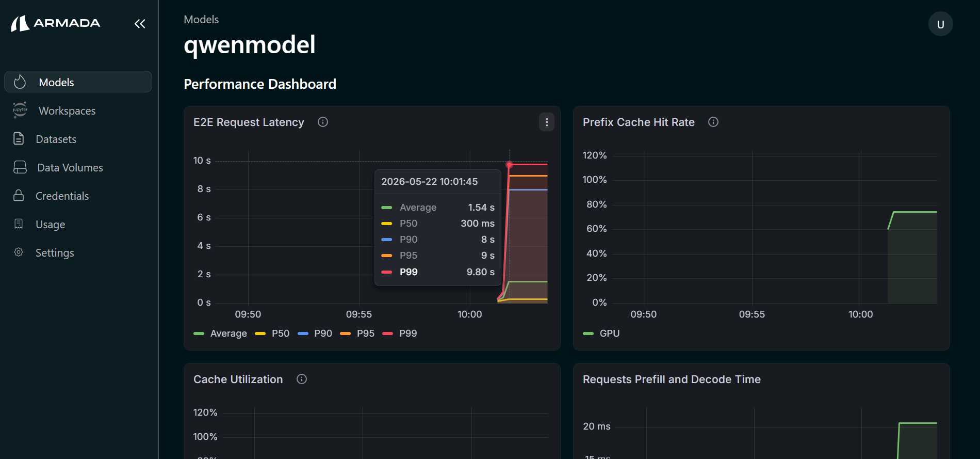Click the Settings gear icon
The width and height of the screenshot is (980, 459).
pos(19,252)
